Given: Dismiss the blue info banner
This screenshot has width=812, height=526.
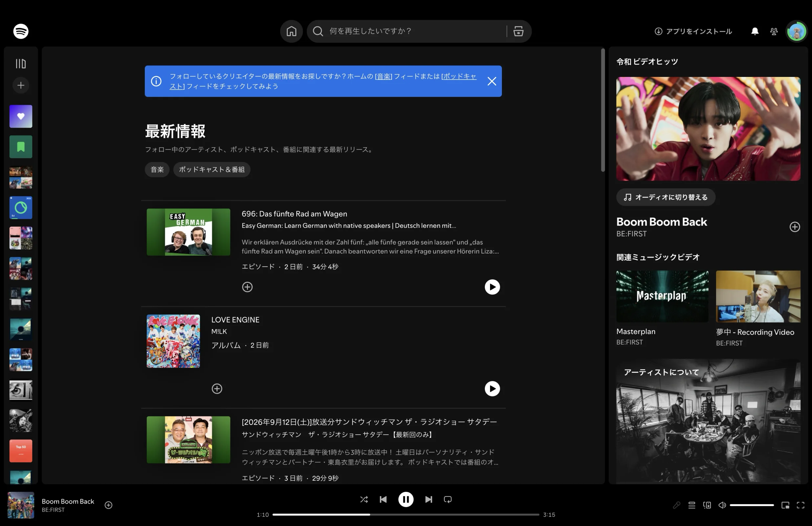Looking at the screenshot, I should pyautogui.click(x=492, y=81).
